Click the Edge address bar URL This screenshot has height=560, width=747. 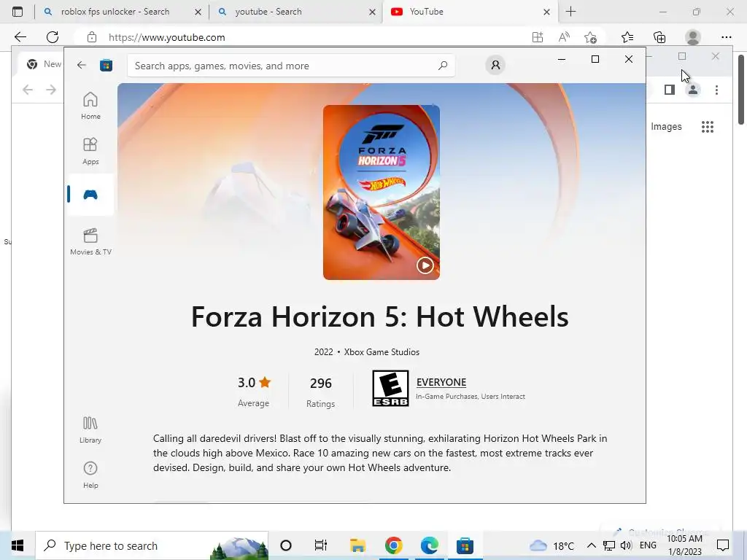(167, 38)
